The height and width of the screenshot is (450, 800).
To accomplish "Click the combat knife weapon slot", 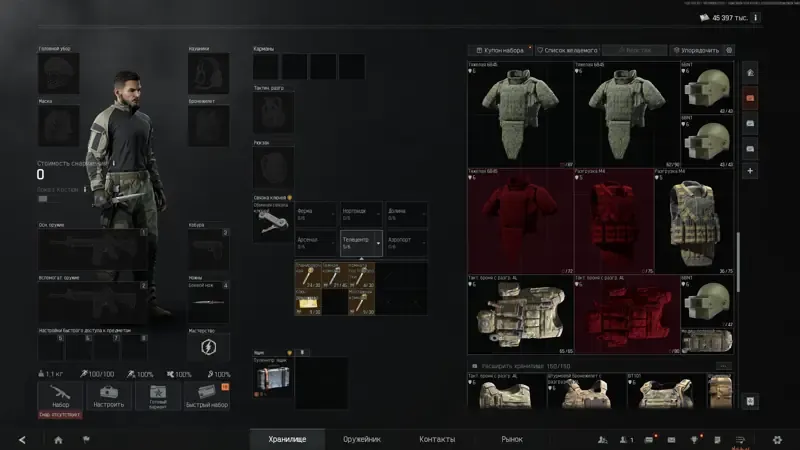I will [x=208, y=302].
